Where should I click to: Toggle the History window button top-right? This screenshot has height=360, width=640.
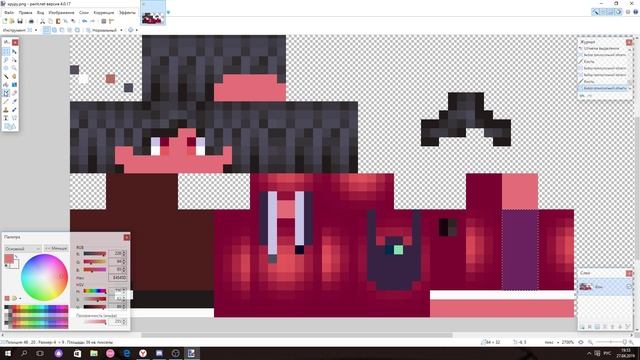(x=603, y=12)
